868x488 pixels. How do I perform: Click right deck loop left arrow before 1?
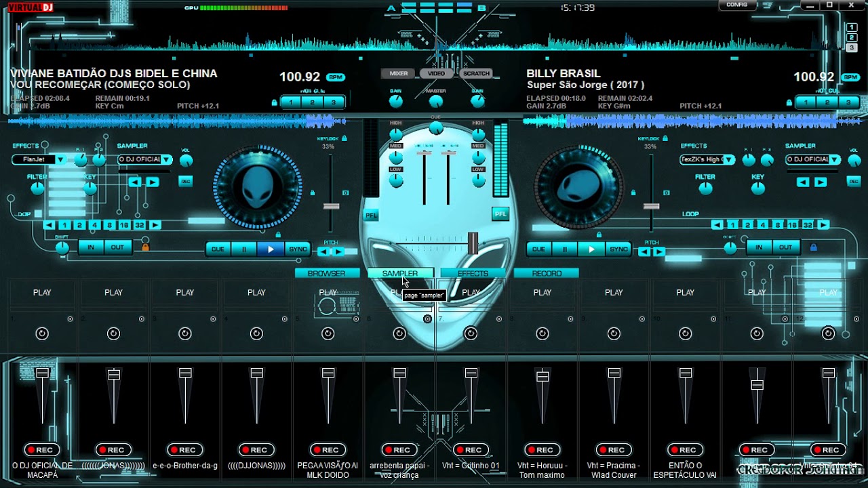717,225
